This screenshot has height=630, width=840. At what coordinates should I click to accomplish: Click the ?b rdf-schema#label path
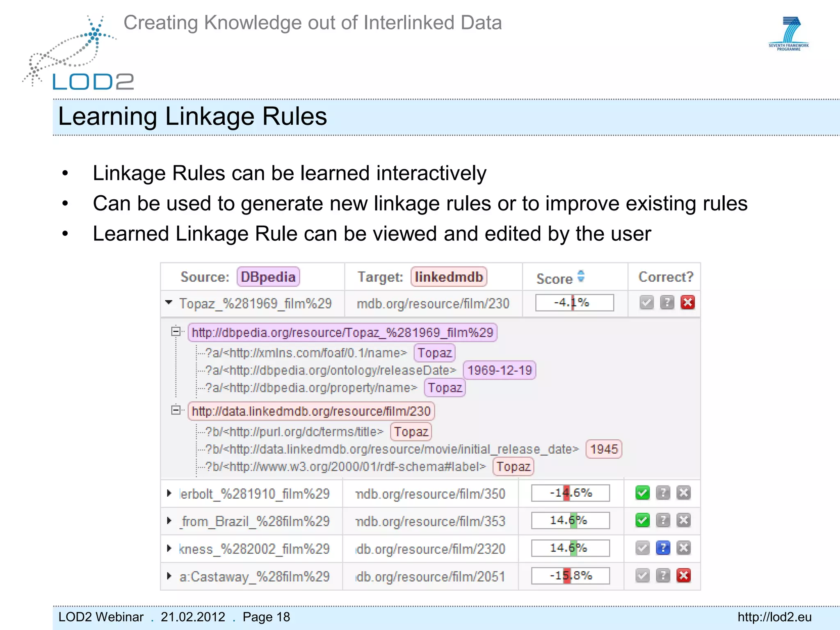[x=345, y=466]
